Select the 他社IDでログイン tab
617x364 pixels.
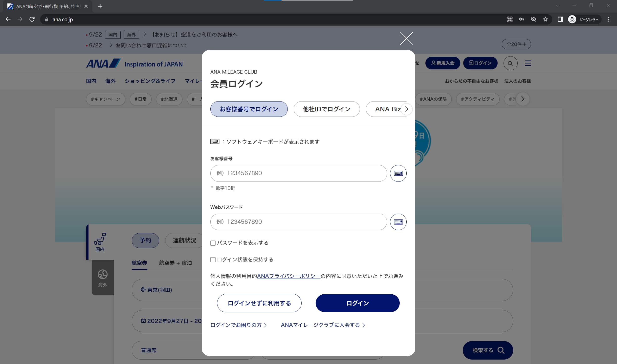tap(326, 109)
